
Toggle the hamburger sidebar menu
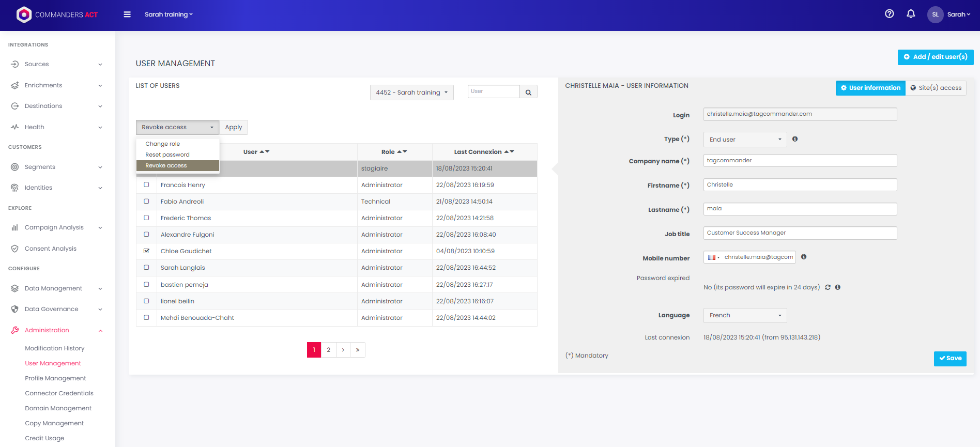click(x=127, y=14)
